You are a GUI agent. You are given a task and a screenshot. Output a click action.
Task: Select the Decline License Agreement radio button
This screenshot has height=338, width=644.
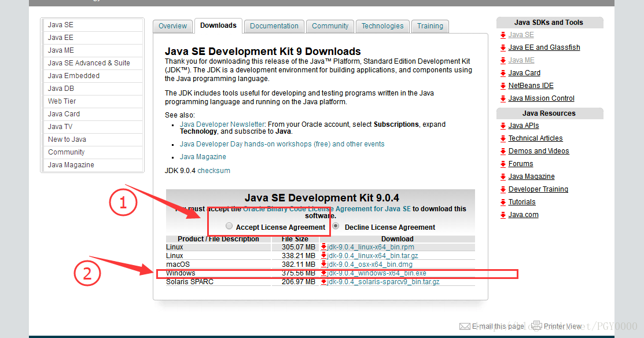(336, 226)
